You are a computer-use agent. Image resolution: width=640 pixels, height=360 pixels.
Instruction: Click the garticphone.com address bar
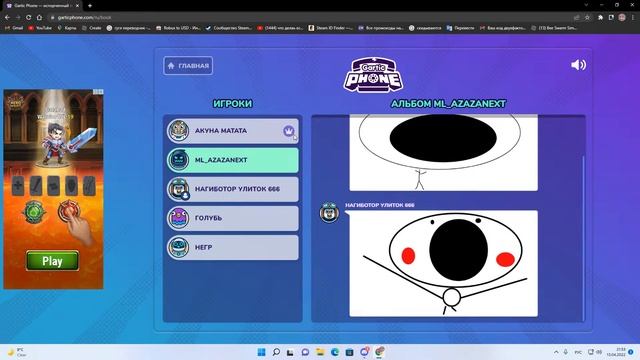click(x=310, y=18)
